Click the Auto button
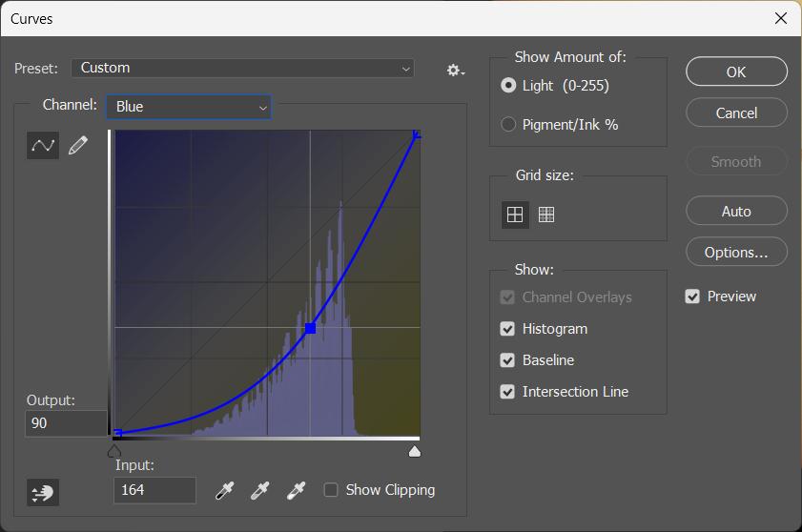This screenshot has height=532, width=802. pyautogui.click(x=736, y=211)
